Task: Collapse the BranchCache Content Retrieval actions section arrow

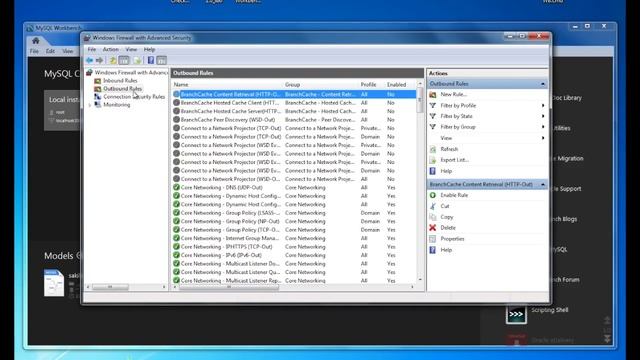Action: (x=543, y=184)
